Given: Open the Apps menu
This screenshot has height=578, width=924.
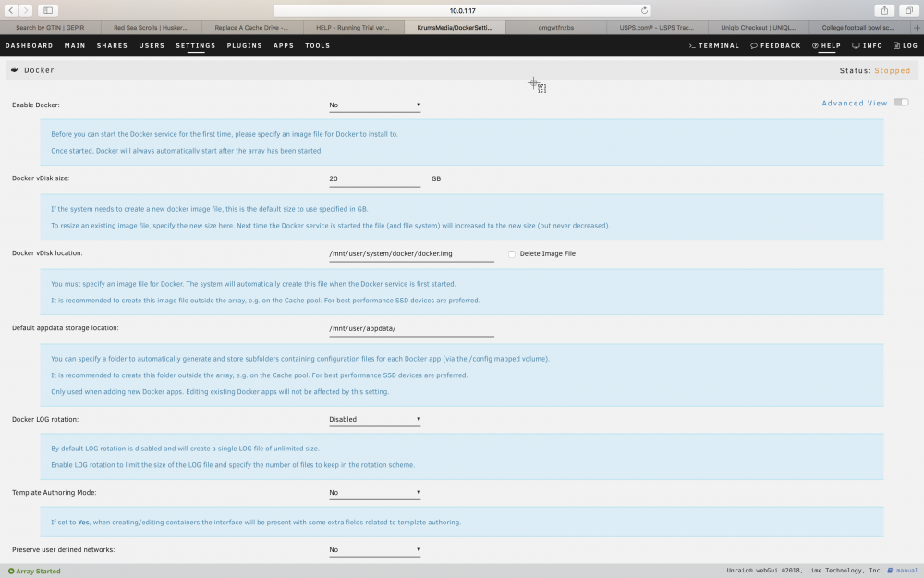Looking at the screenshot, I should coord(284,45).
